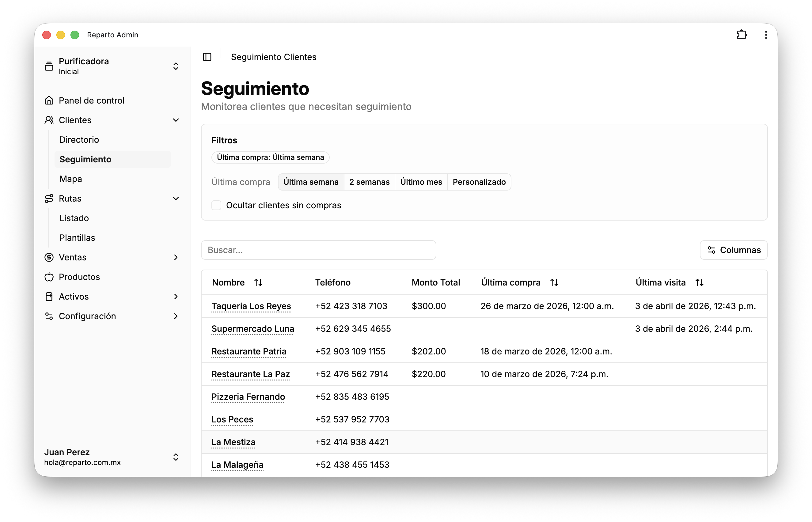Click the Configuración sliders icon

pos(49,316)
